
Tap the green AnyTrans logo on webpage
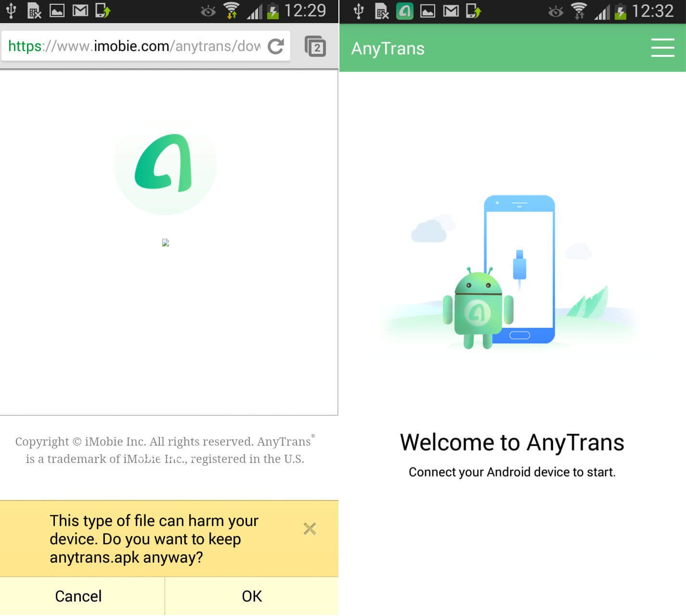tap(165, 164)
